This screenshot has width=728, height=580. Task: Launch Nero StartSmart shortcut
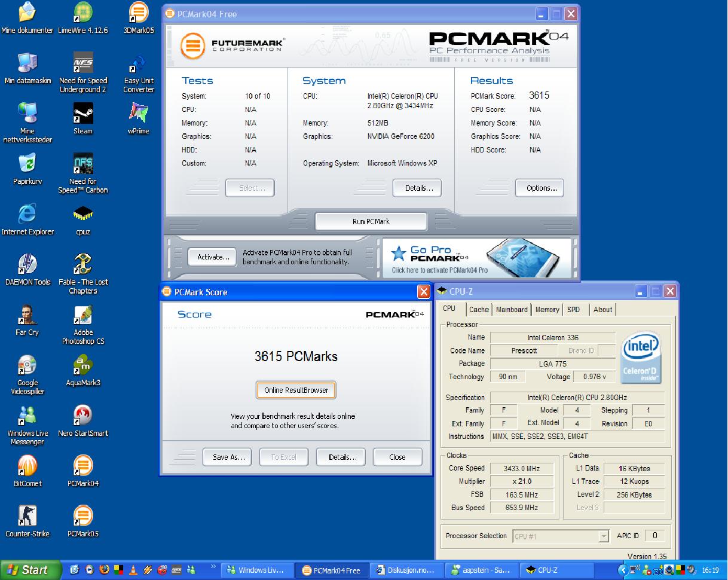pos(83,420)
